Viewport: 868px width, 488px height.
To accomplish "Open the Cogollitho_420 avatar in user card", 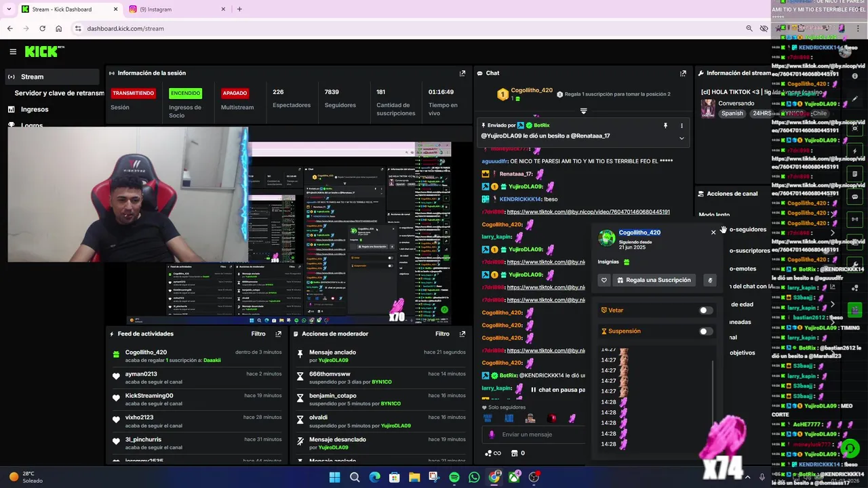I will tap(607, 238).
